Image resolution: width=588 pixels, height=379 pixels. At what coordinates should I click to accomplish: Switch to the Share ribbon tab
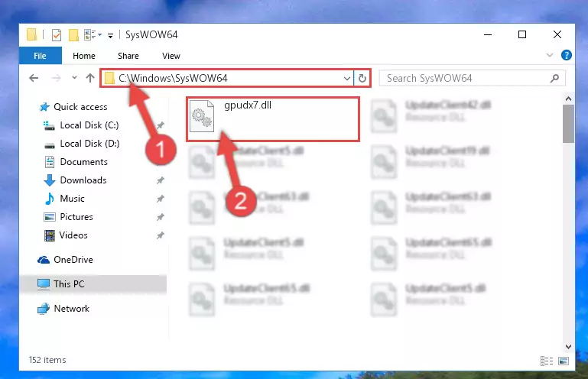pyautogui.click(x=128, y=56)
